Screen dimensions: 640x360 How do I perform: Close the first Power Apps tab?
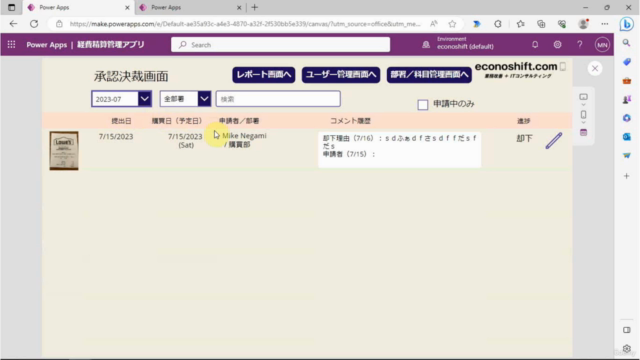(127, 7)
